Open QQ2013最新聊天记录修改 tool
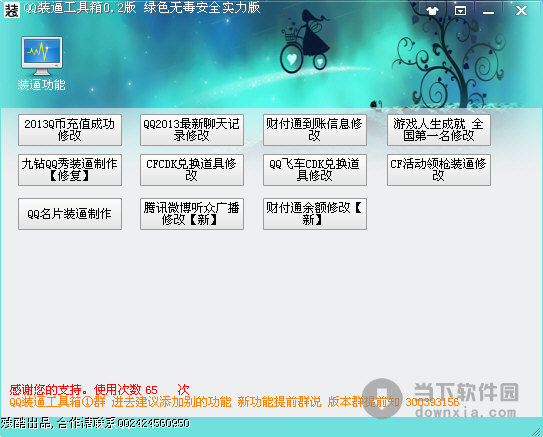The width and height of the screenshot is (543, 437). point(192,130)
